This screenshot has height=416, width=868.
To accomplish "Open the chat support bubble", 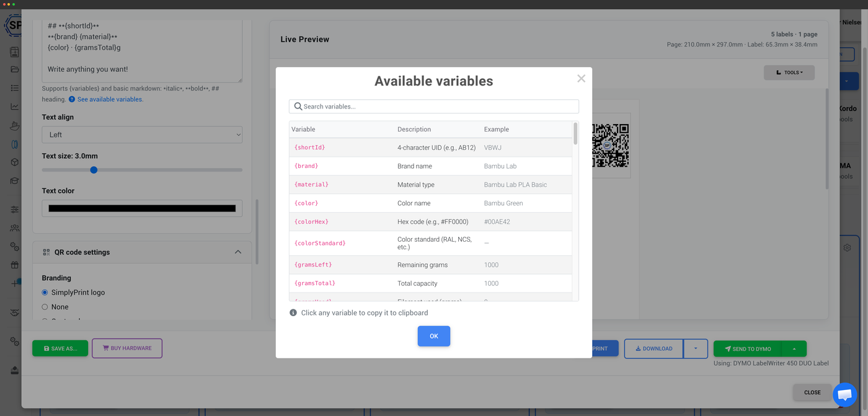I will (x=844, y=395).
